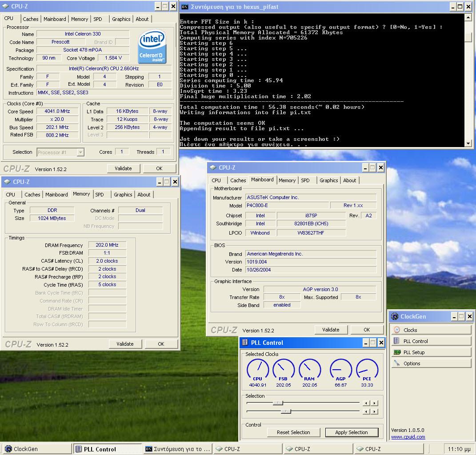The image size is (476, 455).
Task: Open Memory tab in Mainboard CPU-Z window
Action: coord(287,180)
